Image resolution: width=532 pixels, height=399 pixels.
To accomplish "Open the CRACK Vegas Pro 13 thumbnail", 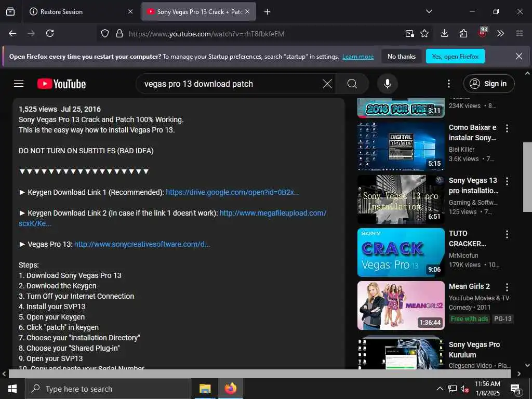I will coord(401,252).
